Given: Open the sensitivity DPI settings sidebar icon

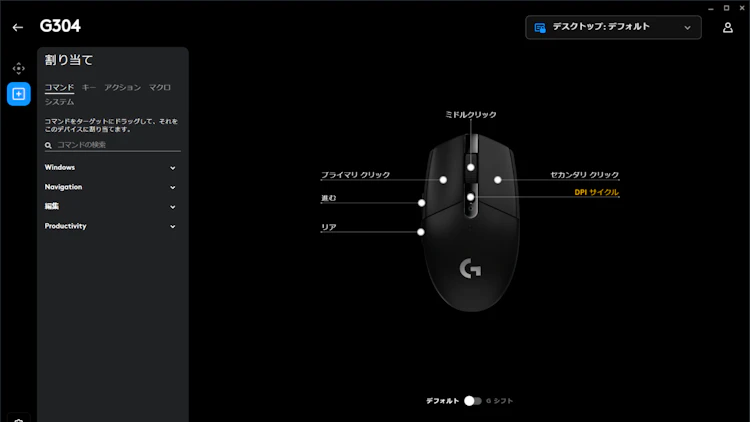Looking at the screenshot, I should pos(19,68).
